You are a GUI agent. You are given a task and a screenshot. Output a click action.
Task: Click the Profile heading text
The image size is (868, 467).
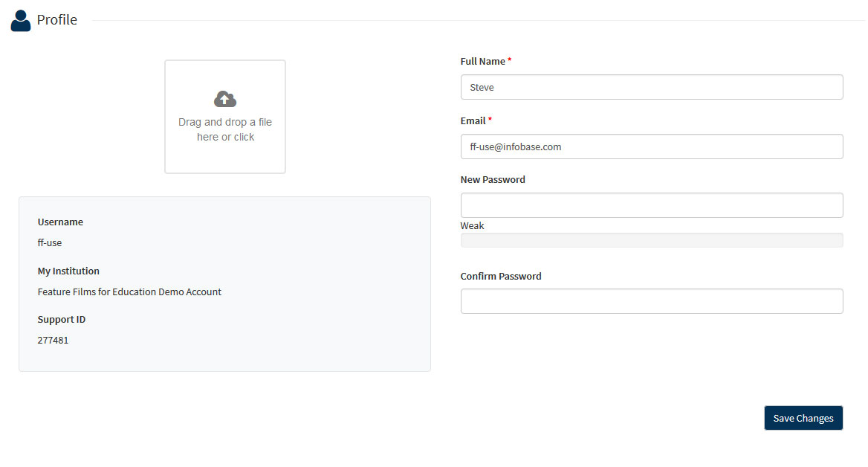(x=57, y=20)
